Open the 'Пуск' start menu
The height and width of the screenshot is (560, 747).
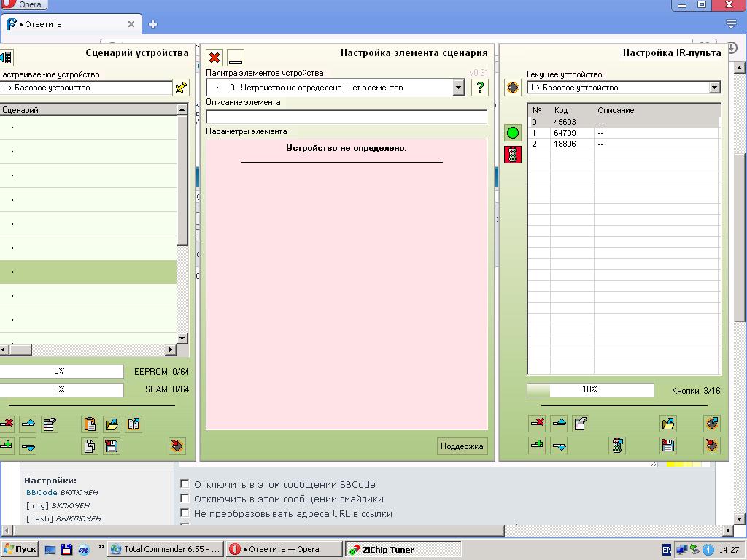[20, 550]
